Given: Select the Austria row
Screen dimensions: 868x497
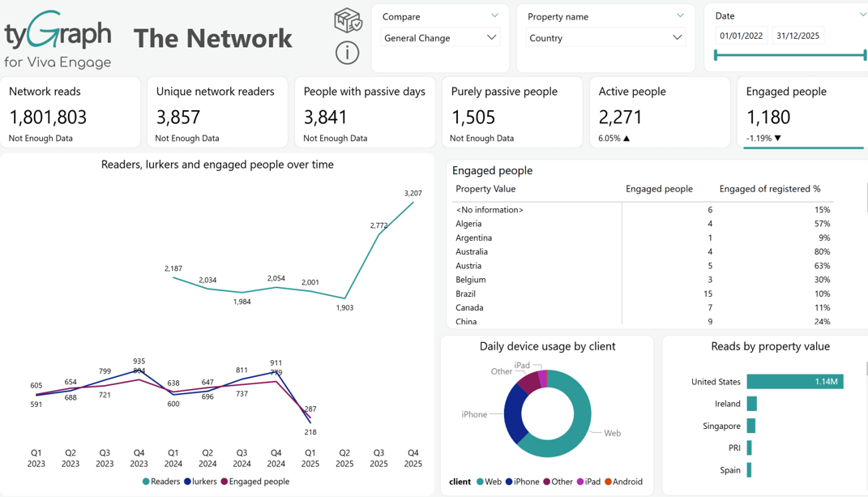Looking at the screenshot, I should pyautogui.click(x=643, y=266).
